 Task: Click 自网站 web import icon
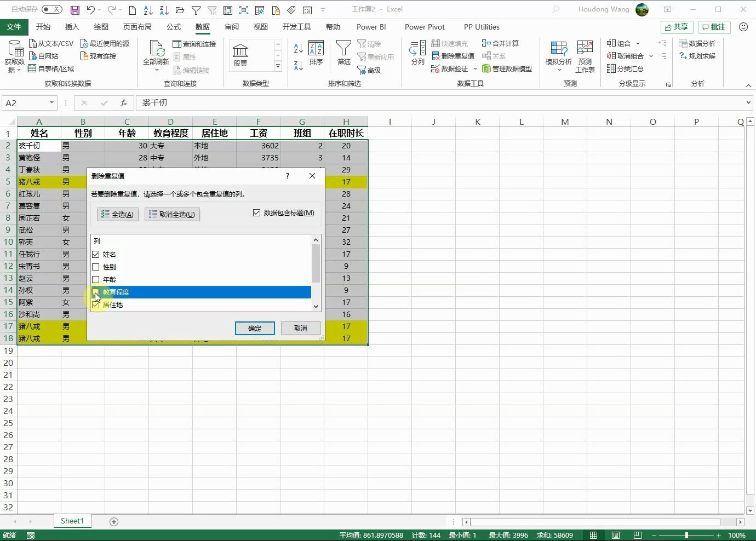(x=33, y=56)
